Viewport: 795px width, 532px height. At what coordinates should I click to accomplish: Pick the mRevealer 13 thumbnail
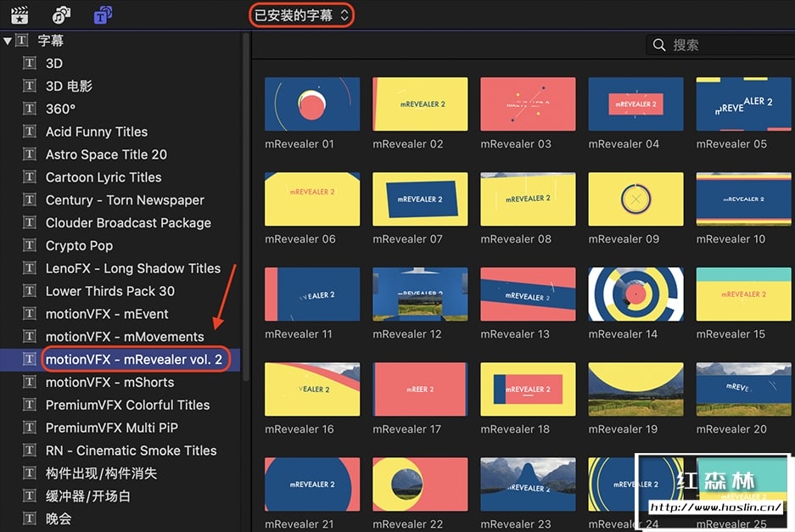pos(528,294)
